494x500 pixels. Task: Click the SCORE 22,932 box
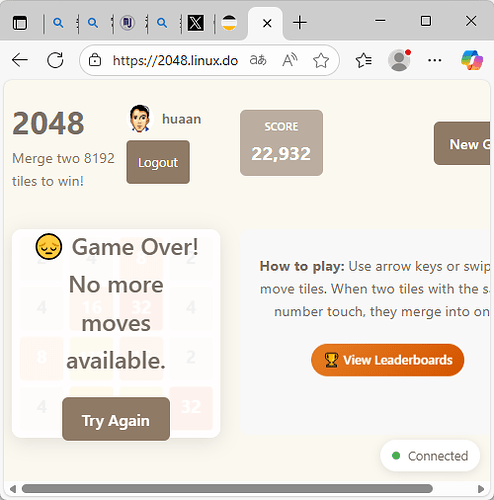281,143
